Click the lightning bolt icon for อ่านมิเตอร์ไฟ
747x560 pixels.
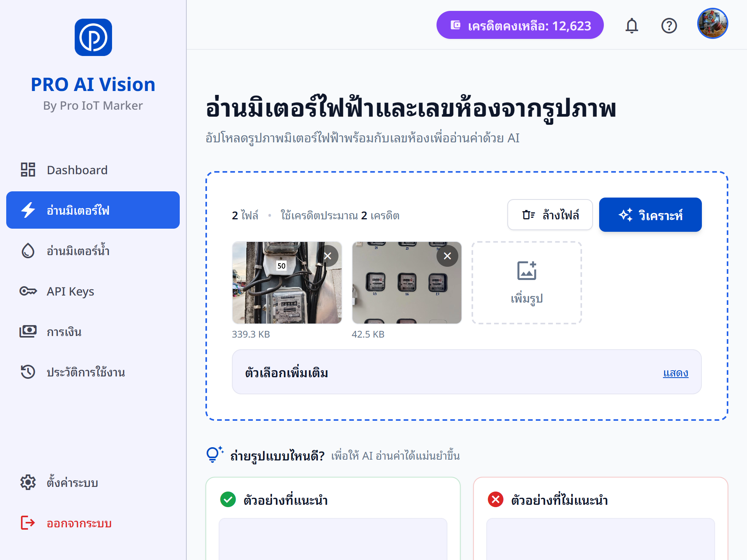click(x=28, y=210)
